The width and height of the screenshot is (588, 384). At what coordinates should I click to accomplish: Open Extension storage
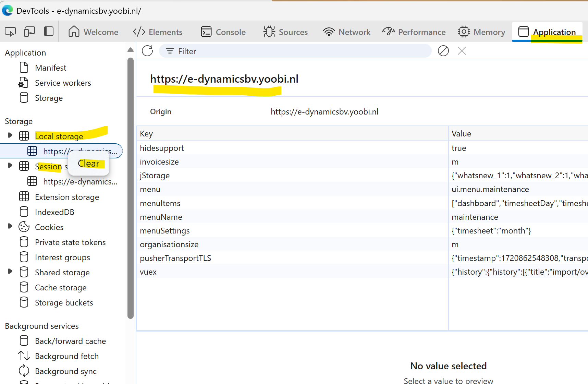pyautogui.click(x=67, y=197)
